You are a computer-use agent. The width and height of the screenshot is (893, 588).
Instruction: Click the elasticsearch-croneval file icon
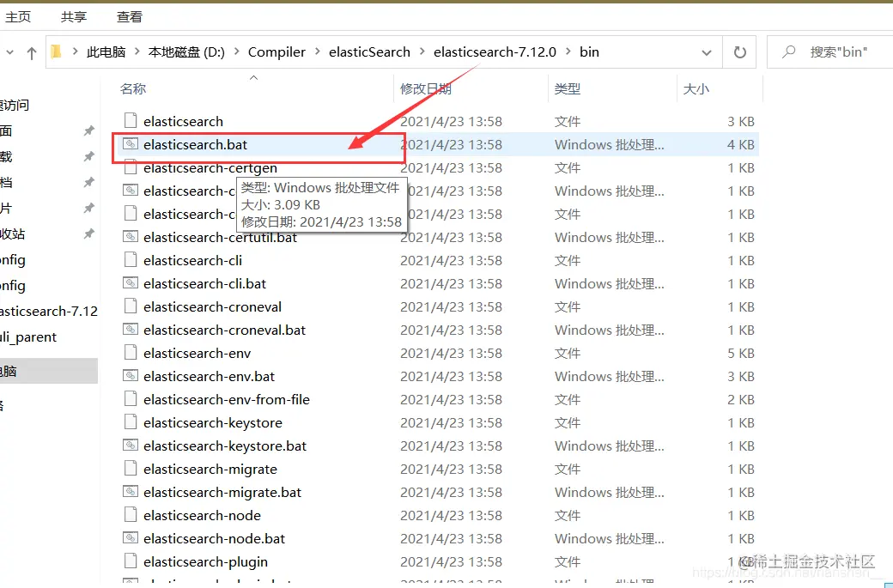pyautogui.click(x=131, y=306)
